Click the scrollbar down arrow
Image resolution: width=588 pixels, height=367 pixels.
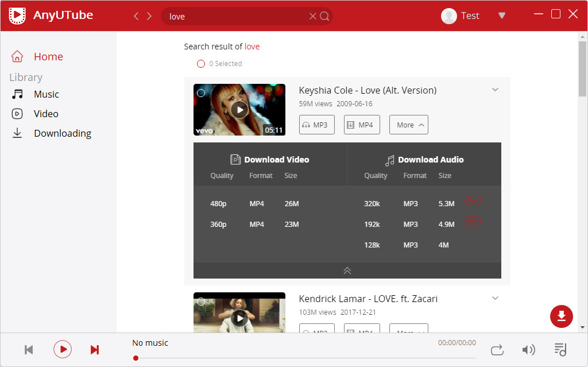[x=582, y=327]
